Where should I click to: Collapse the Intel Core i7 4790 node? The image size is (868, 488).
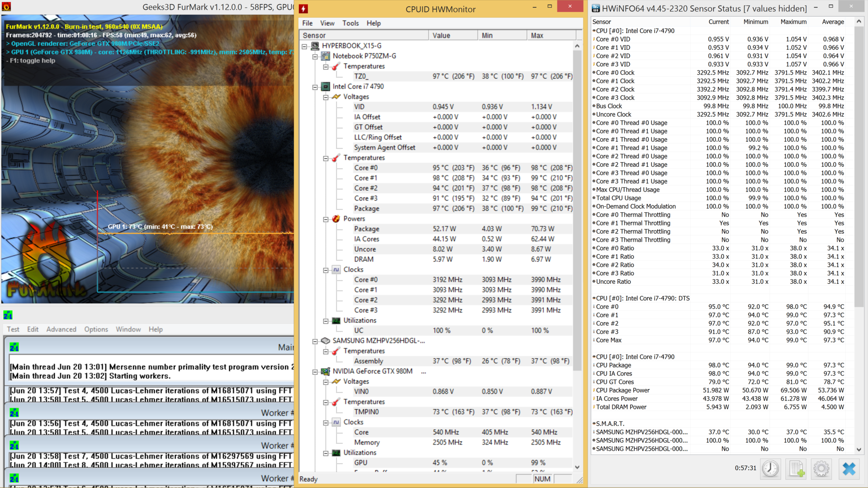(315, 87)
